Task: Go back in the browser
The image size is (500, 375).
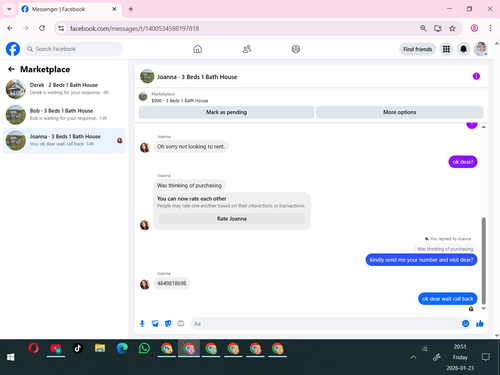Action: 10,28
